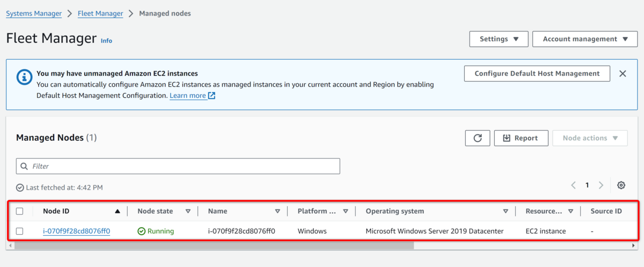Image resolution: width=644 pixels, height=267 pixels.
Task: Click the Running status cell
Action: 156,231
